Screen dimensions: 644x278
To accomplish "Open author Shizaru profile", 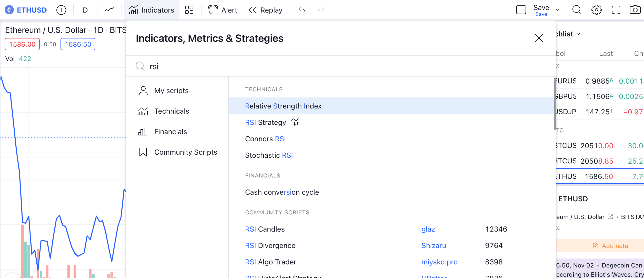I will 434,245.
